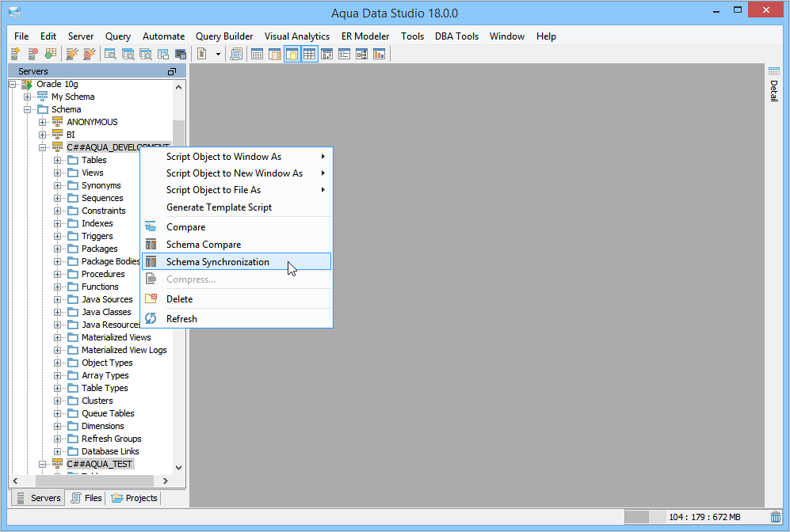The image size is (790, 532).
Task: Click the undock icon in Servers panel header
Action: [172, 71]
